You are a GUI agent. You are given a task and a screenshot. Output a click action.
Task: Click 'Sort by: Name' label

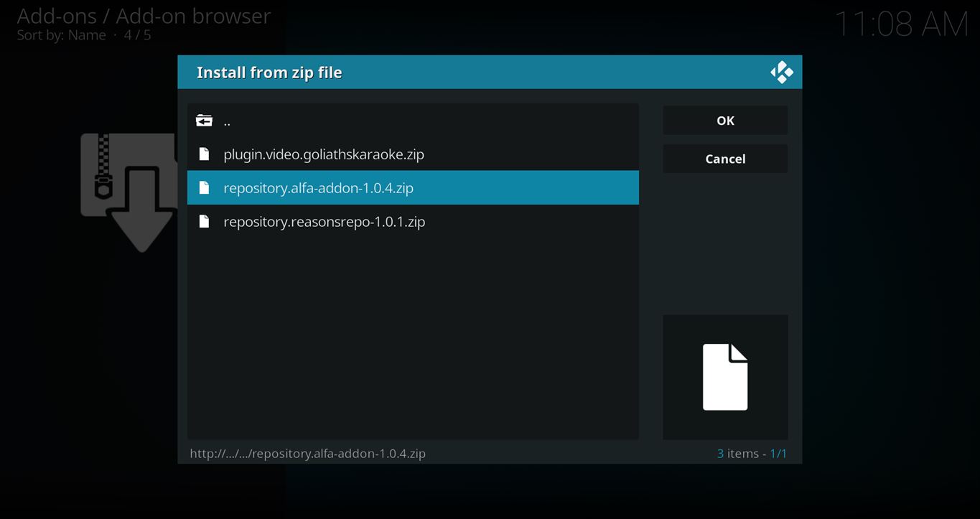61,35
